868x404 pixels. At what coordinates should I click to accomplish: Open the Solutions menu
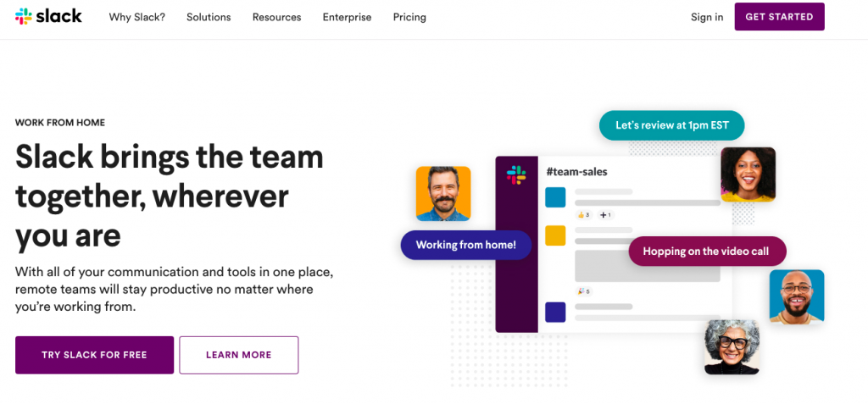209,17
